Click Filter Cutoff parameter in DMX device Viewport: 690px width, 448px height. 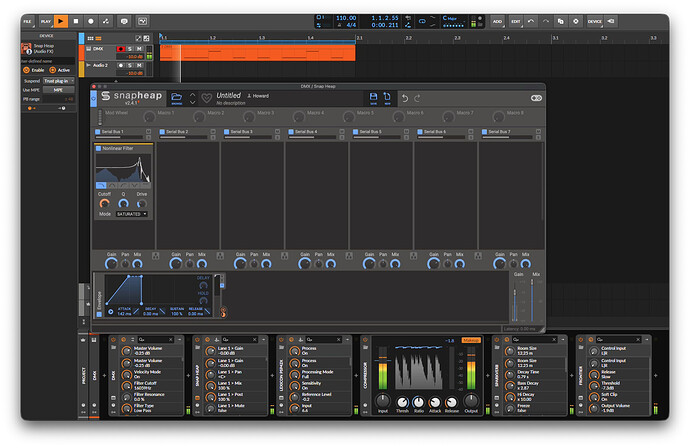(152, 386)
